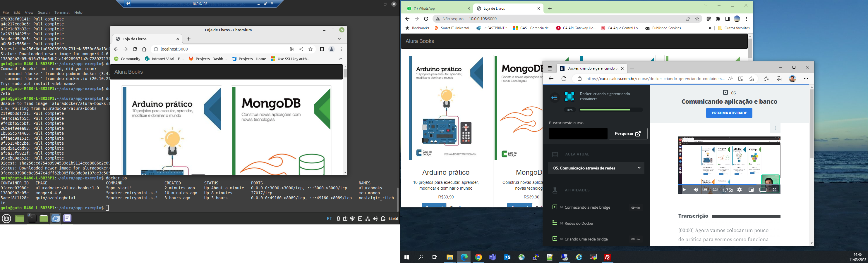Share this page from Chrome address bar
This screenshot has width=868, height=263.
pyautogui.click(x=688, y=19)
